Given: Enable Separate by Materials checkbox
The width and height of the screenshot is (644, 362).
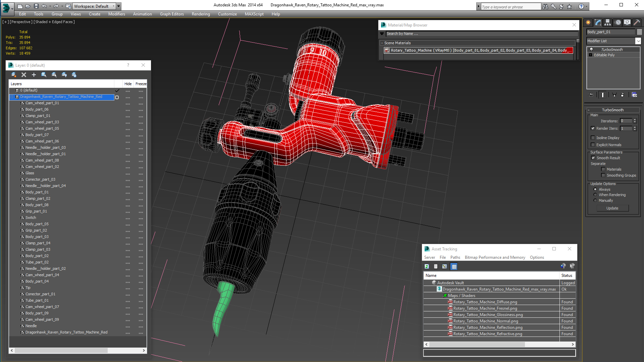Looking at the screenshot, I should (603, 169).
